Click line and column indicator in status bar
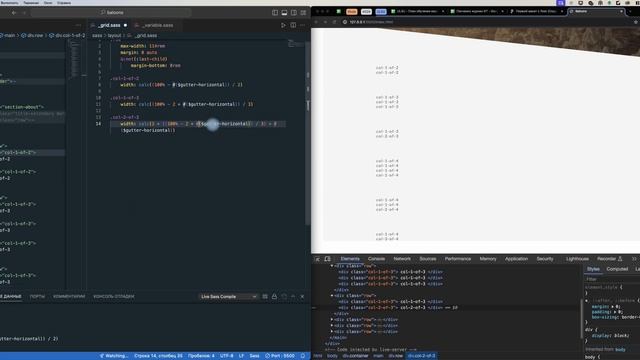This screenshot has height=360, width=640. [158, 356]
